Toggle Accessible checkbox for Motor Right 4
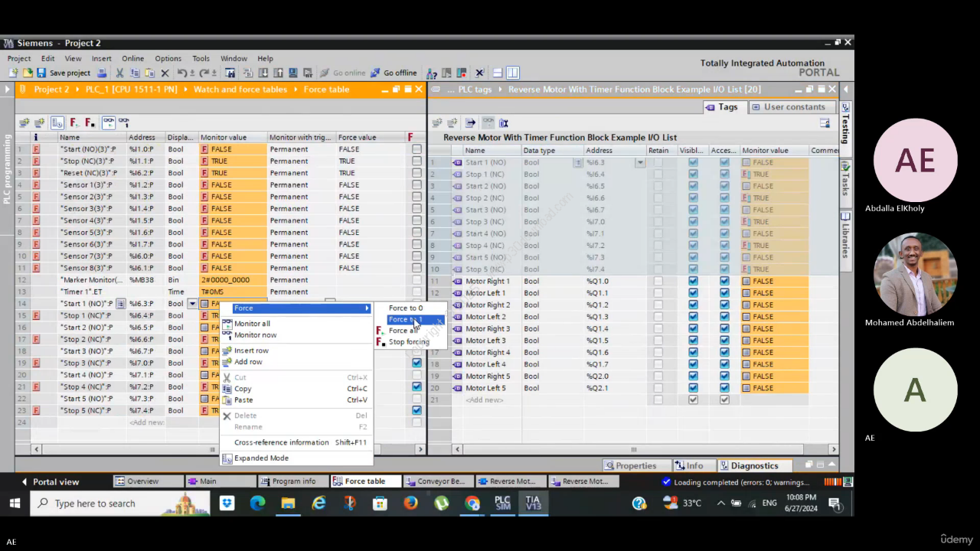Image resolution: width=980 pixels, height=551 pixels. [724, 352]
